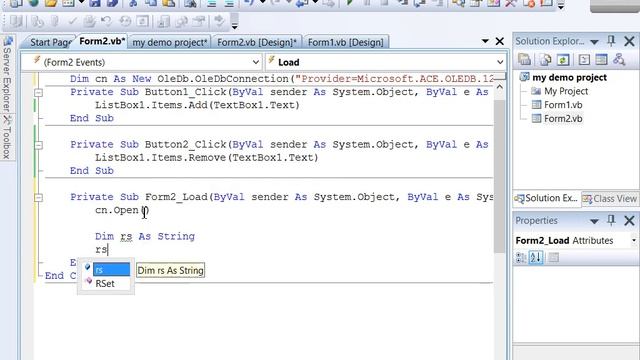This screenshot has width=640, height=360.
Task: Click Show All Files icon in Solution Explorer
Action: [x=545, y=60]
